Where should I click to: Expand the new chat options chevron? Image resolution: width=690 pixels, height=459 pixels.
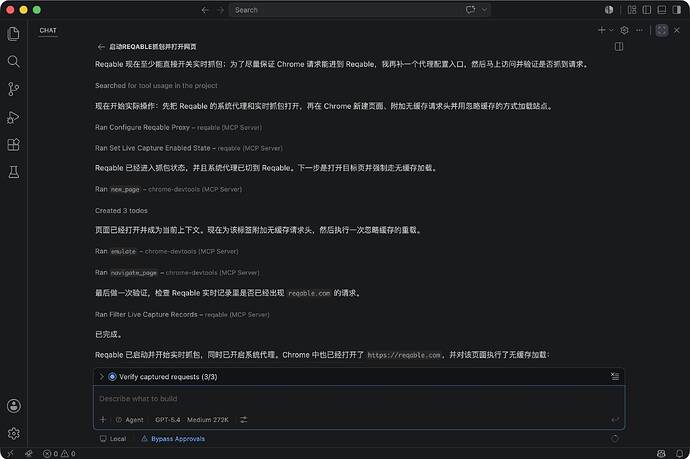[611, 30]
